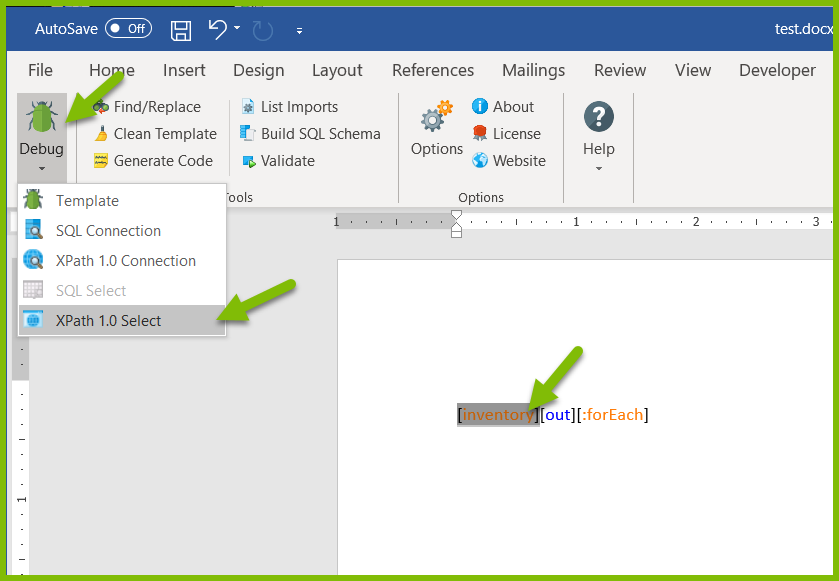Choose Template from Debug menu

(x=122, y=201)
